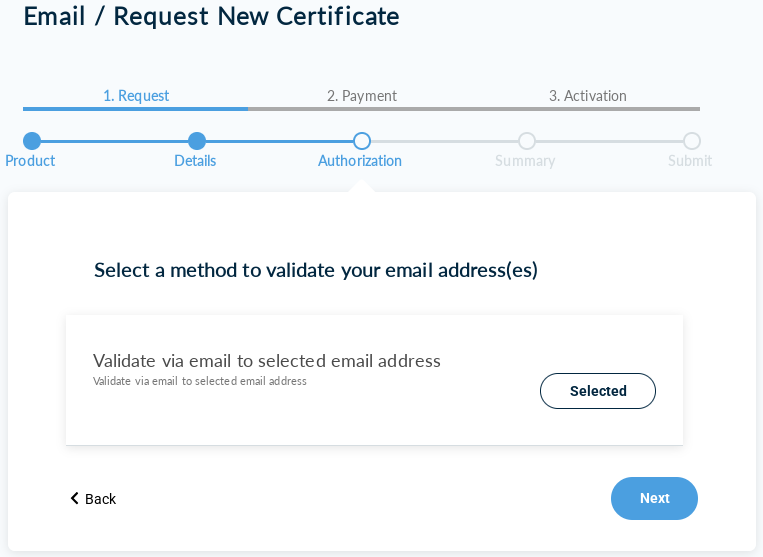Toggle the Selected validation method button
This screenshot has height=557, width=763.
pos(597,391)
